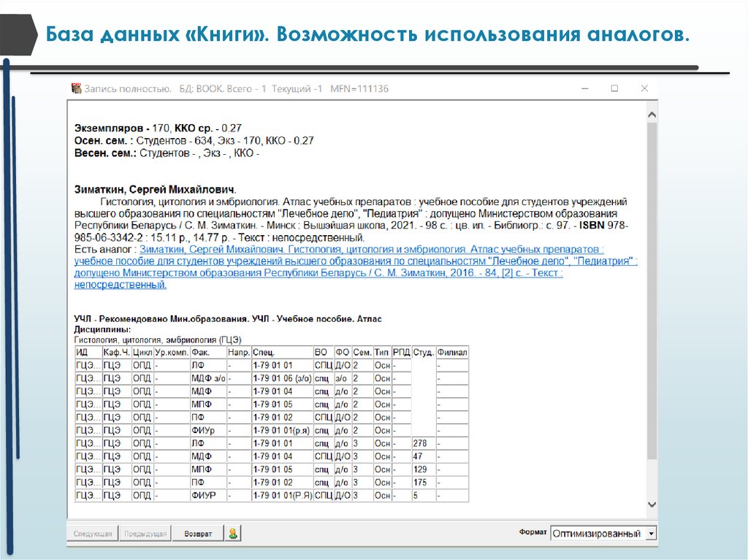Maximize the record window
This screenshot has width=748, height=560.
coord(614,88)
